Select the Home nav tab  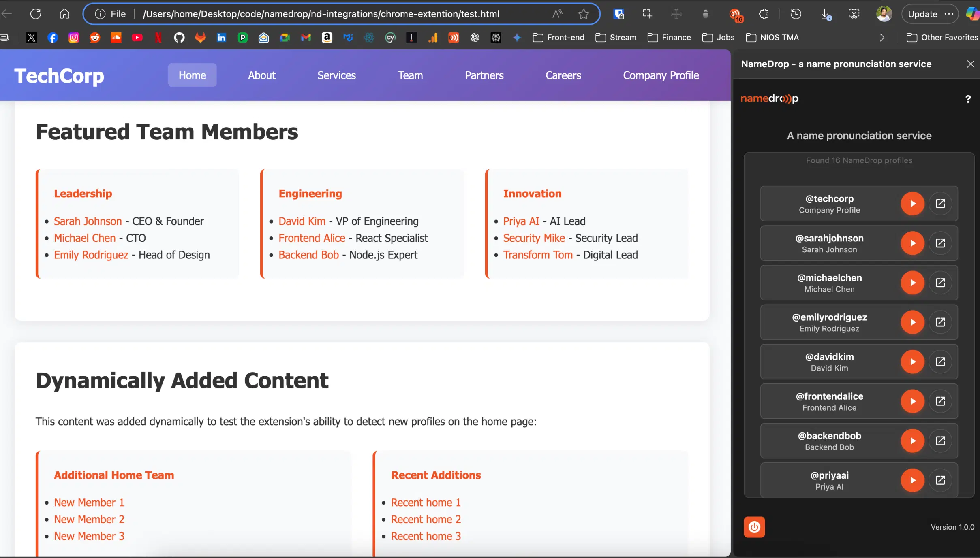(193, 75)
